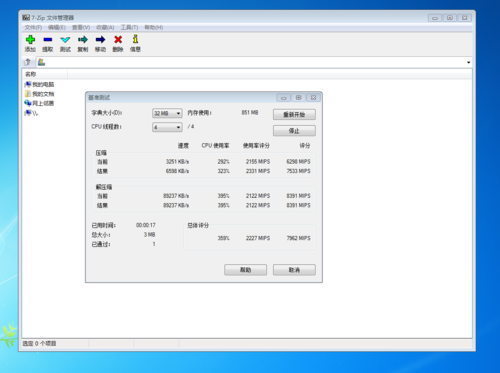Click the 名称 column header
This screenshot has height=373, width=500.
click(45, 74)
